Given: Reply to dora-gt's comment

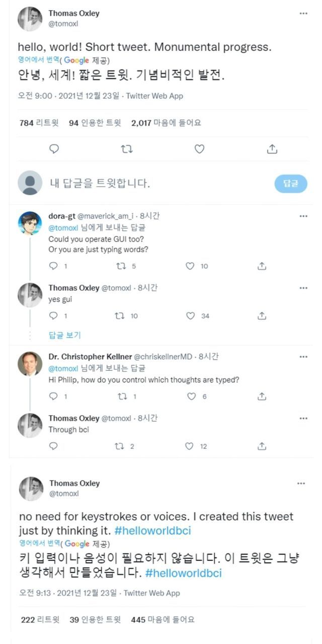Looking at the screenshot, I should 54,266.
